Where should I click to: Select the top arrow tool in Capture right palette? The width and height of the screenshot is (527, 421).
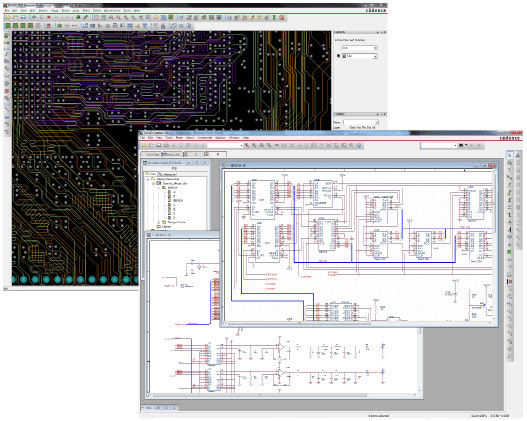[510, 155]
